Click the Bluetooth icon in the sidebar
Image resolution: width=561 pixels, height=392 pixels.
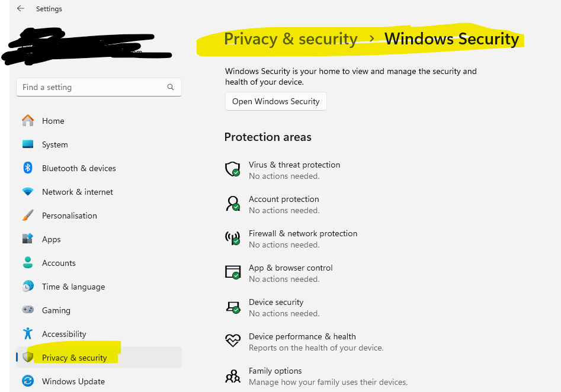[x=28, y=168]
